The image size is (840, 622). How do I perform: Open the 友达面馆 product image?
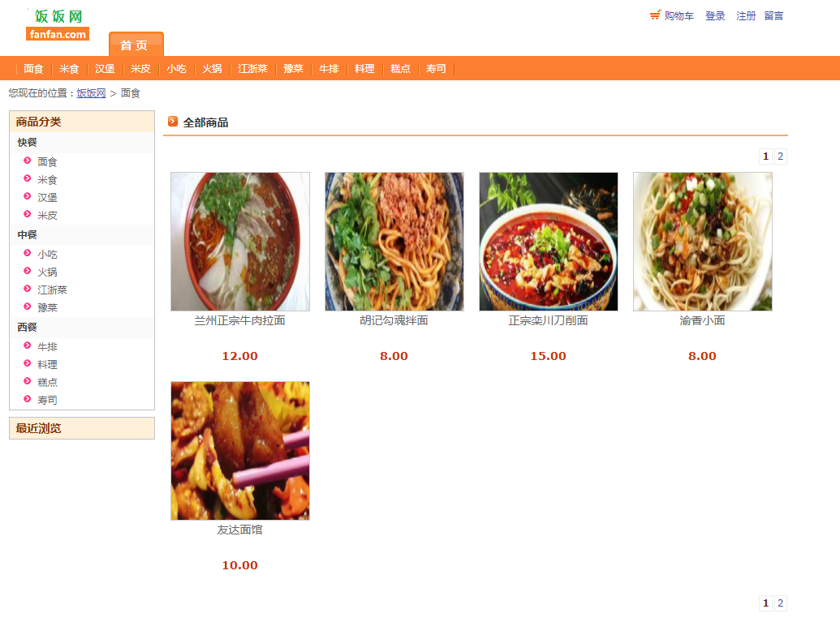click(x=240, y=451)
